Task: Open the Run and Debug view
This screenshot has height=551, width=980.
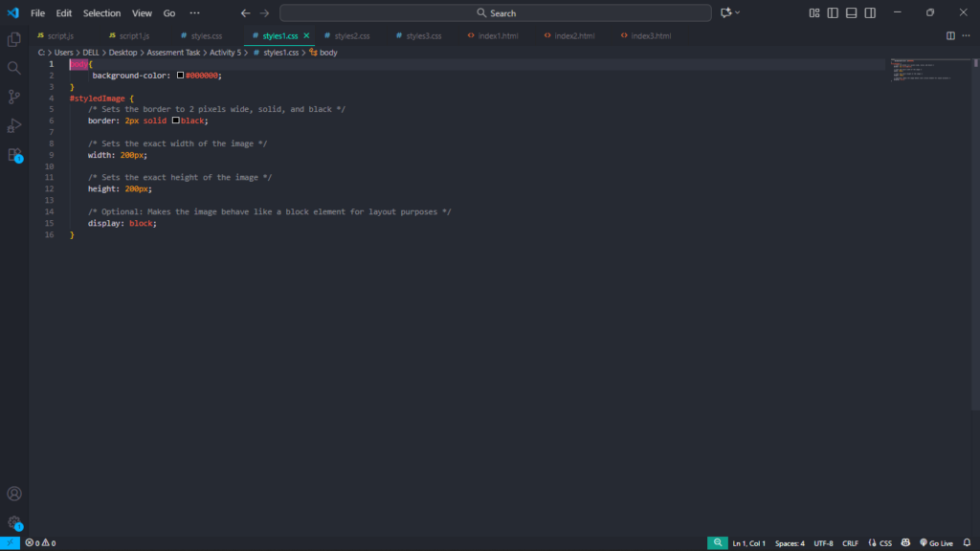Action: tap(14, 125)
